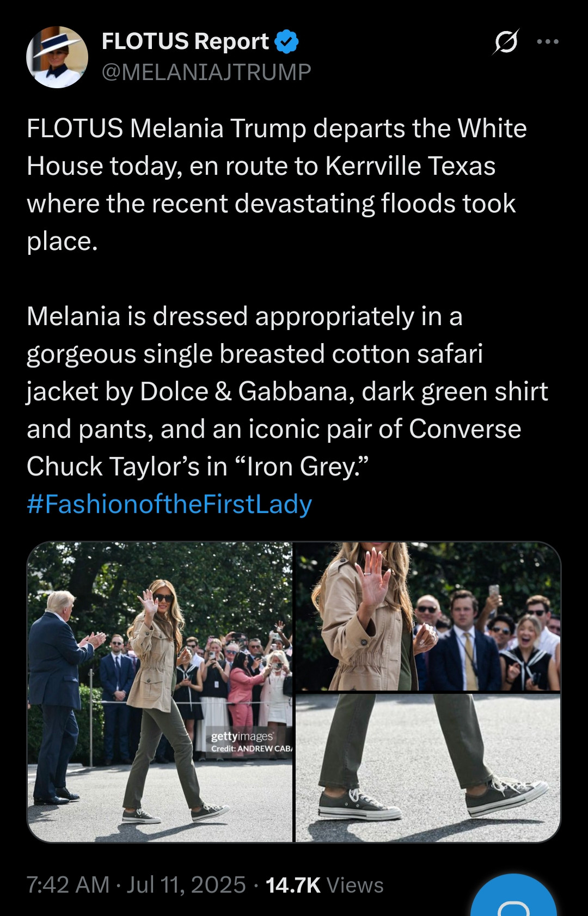Click the 7:42 AM post time
Viewport: 588px width, 916px height.
coord(68,885)
